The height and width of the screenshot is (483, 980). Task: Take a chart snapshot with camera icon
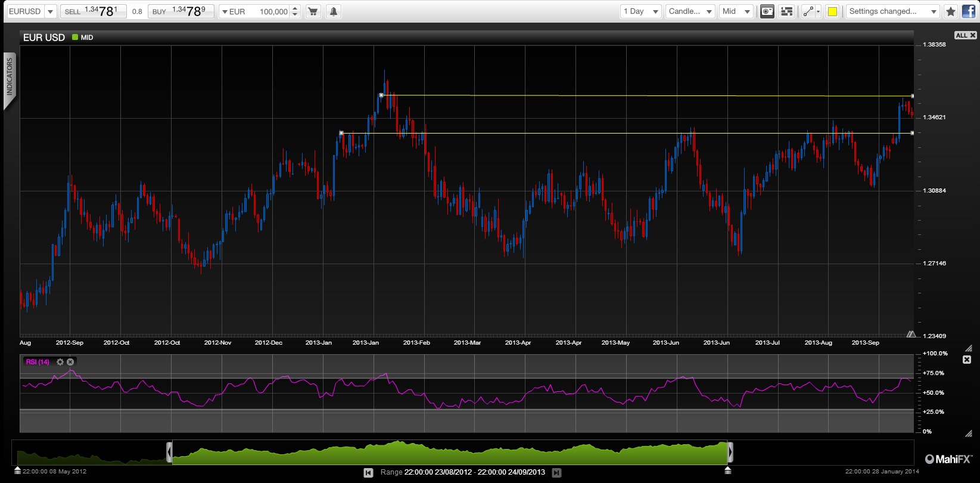tap(767, 11)
